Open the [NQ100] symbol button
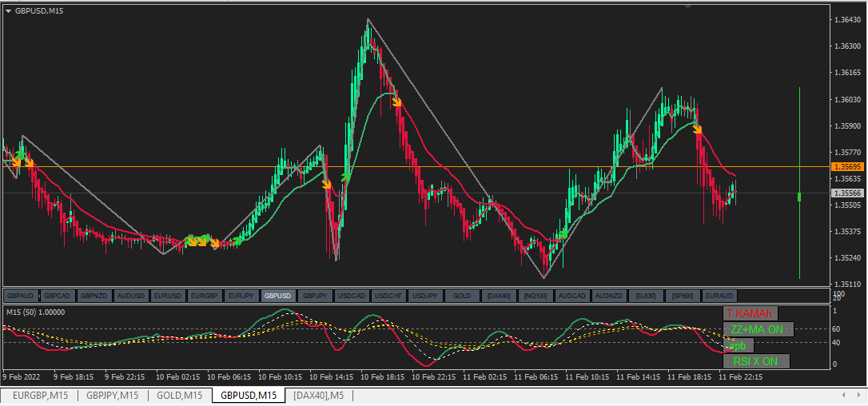868x406 pixels. coord(536,296)
